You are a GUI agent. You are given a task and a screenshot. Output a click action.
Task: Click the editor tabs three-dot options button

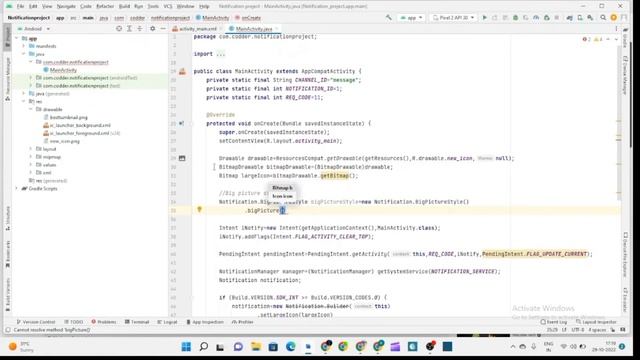(x=616, y=29)
